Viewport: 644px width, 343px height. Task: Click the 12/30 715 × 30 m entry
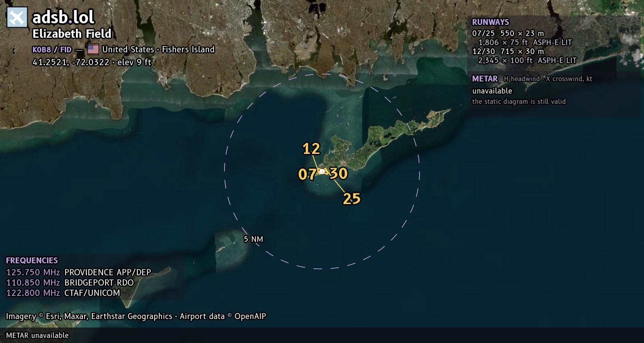(x=508, y=51)
